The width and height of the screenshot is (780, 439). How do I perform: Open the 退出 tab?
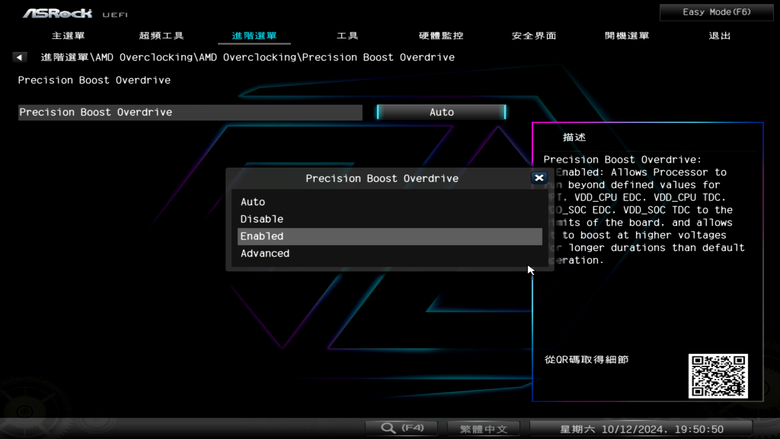pyautogui.click(x=720, y=36)
